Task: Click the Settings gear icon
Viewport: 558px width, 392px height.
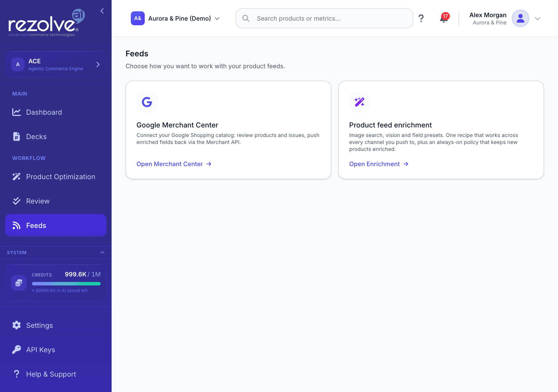Action: [17, 325]
